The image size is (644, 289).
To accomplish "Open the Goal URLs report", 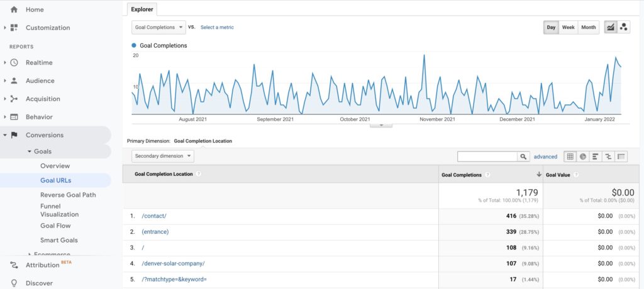I will [56, 180].
